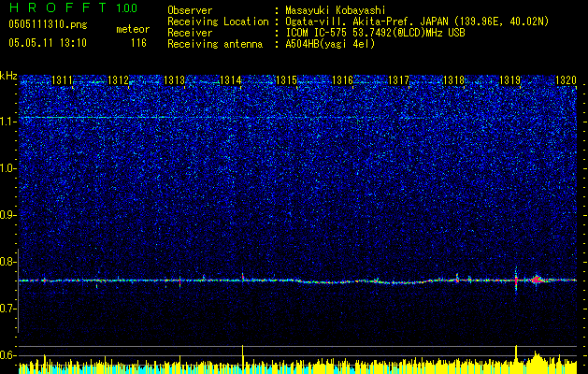Click the HROFFT title text
The width and height of the screenshot is (588, 374).
[x=58, y=7]
